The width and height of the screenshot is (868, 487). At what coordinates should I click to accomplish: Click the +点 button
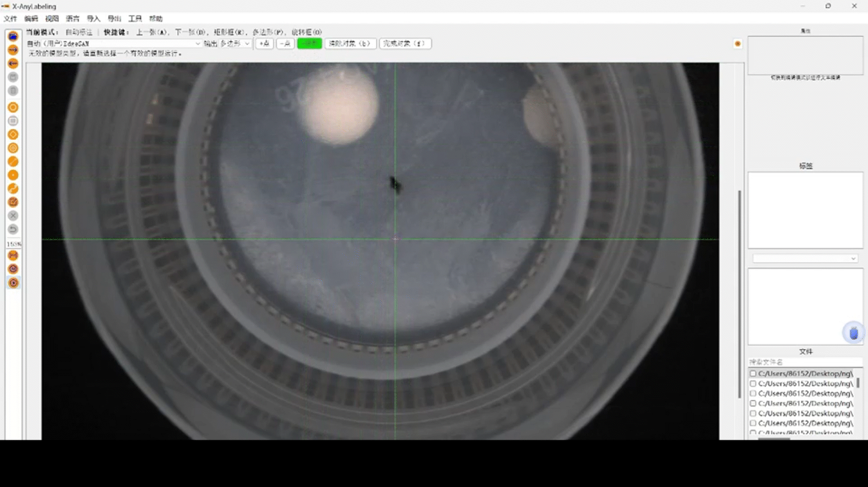coord(264,43)
